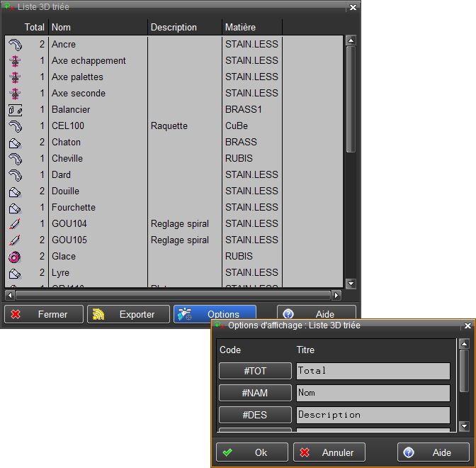The image size is (476, 468).
Task: Click right arrow of horizontal scrollbar
Action: click(336, 294)
